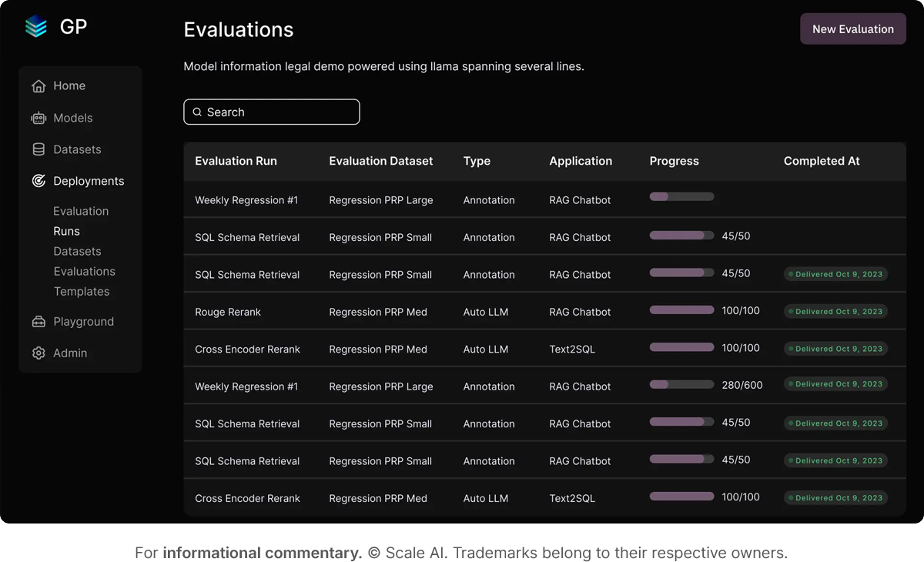Click the Datasets database icon
Screen dimensions: 924x562
pos(37,149)
